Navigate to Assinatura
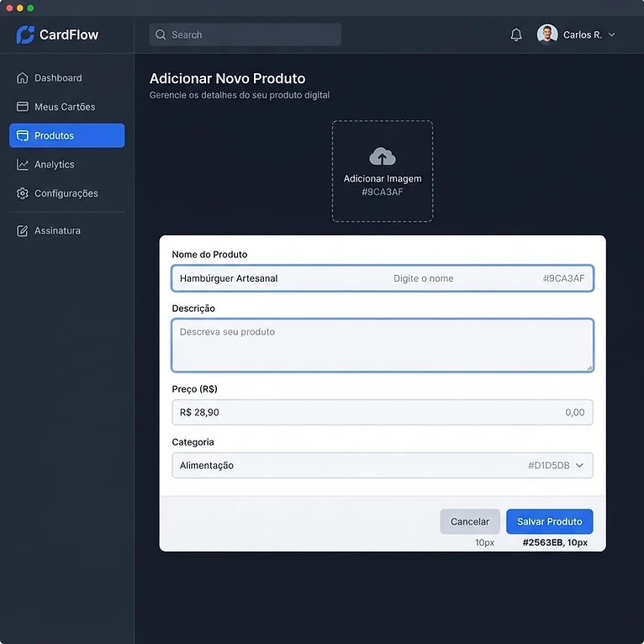Screen dimensions: 644x644 tap(66, 230)
